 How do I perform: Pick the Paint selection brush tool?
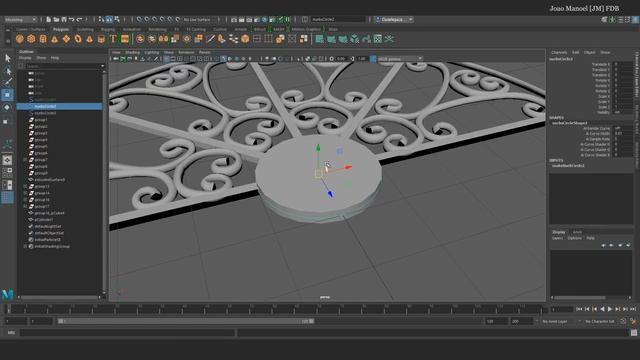tap(7, 82)
